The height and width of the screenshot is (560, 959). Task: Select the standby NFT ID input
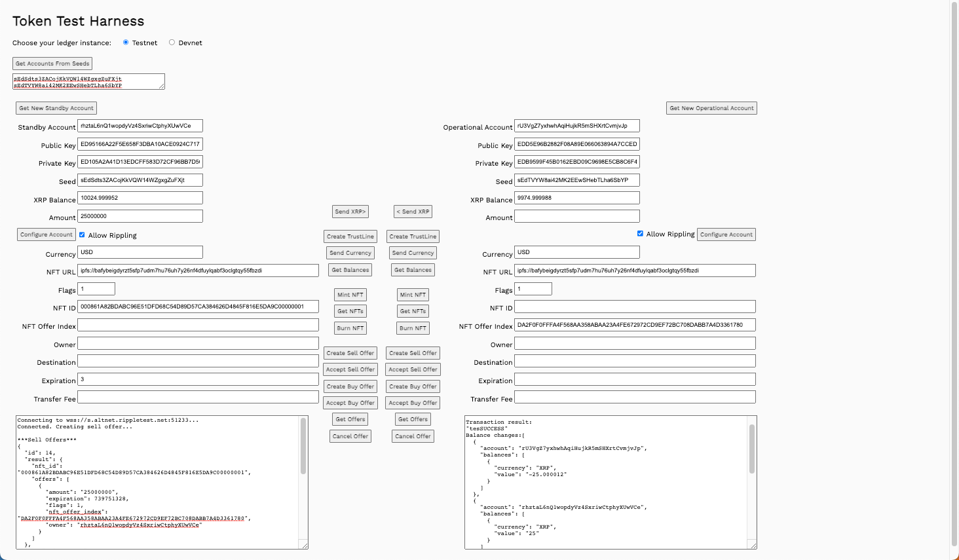click(198, 307)
